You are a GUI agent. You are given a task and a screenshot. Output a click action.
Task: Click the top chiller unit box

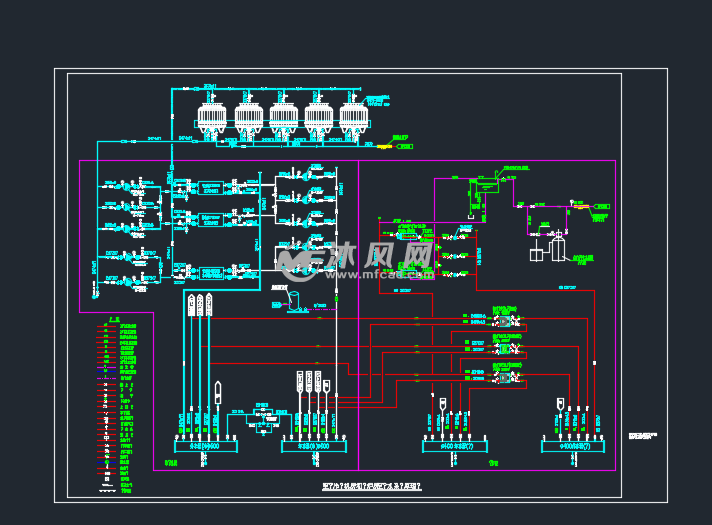click(x=211, y=186)
